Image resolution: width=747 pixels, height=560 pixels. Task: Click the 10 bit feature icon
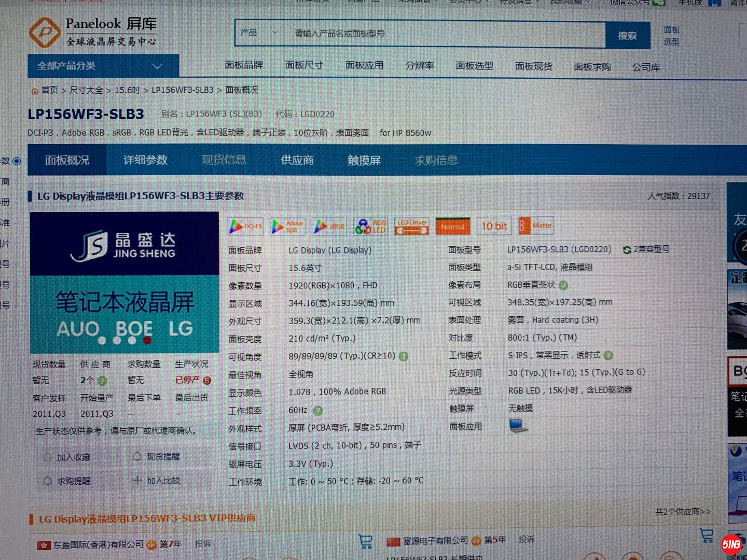click(x=494, y=226)
